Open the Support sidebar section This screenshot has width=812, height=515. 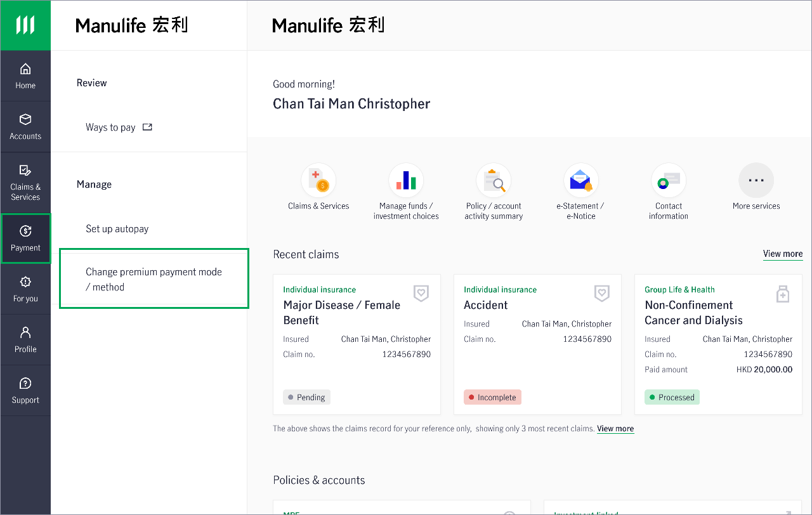(x=25, y=391)
